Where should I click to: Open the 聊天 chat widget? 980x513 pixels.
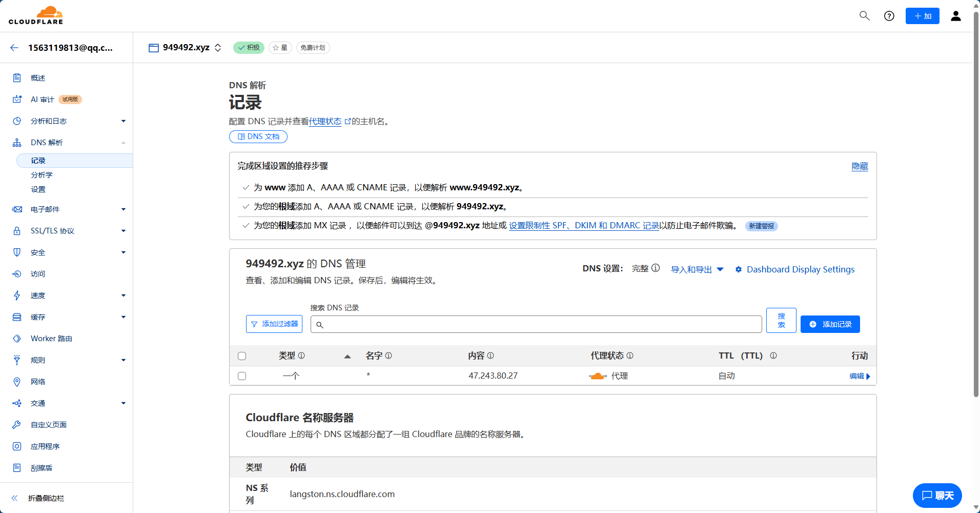(937, 496)
